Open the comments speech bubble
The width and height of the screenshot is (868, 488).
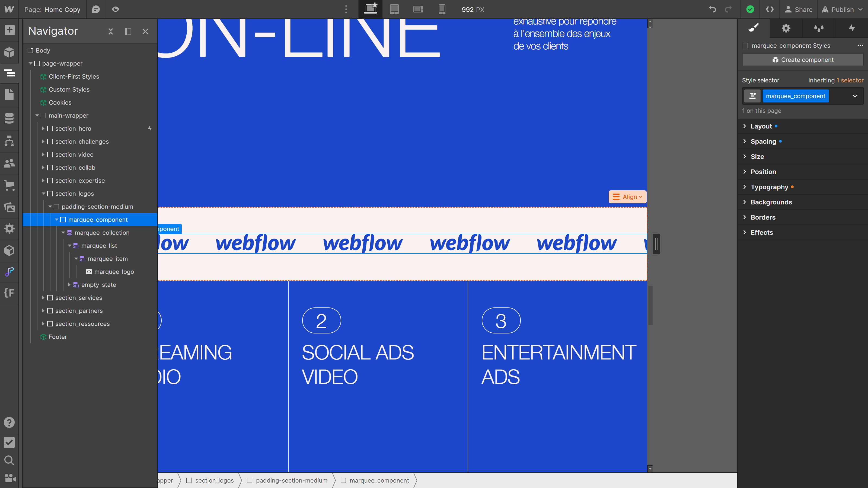[x=96, y=9]
